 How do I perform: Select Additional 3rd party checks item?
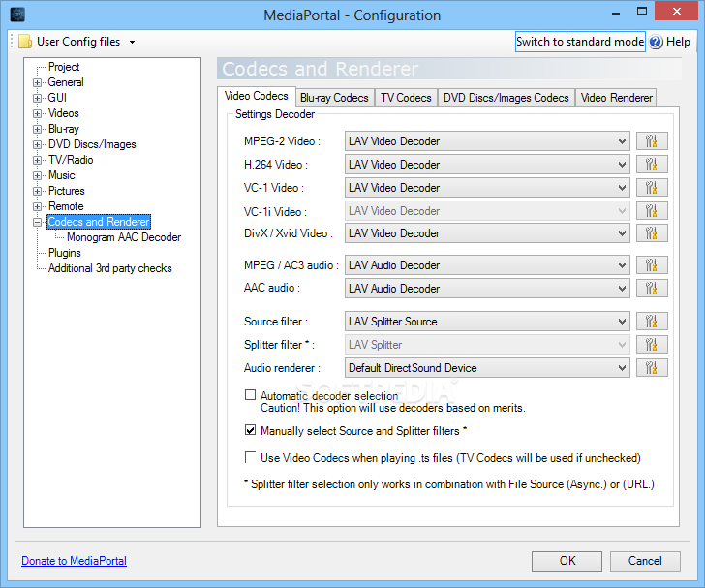coord(110,268)
